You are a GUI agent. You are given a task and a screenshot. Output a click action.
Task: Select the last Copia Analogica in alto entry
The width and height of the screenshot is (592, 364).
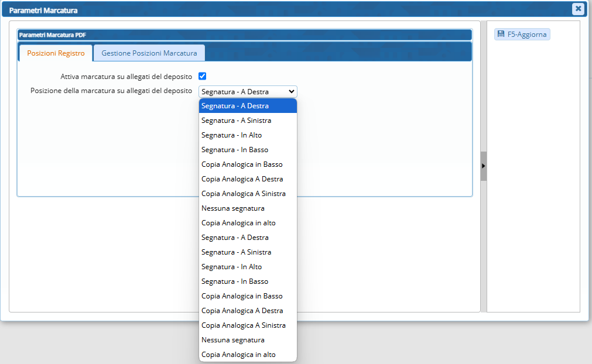248,355
